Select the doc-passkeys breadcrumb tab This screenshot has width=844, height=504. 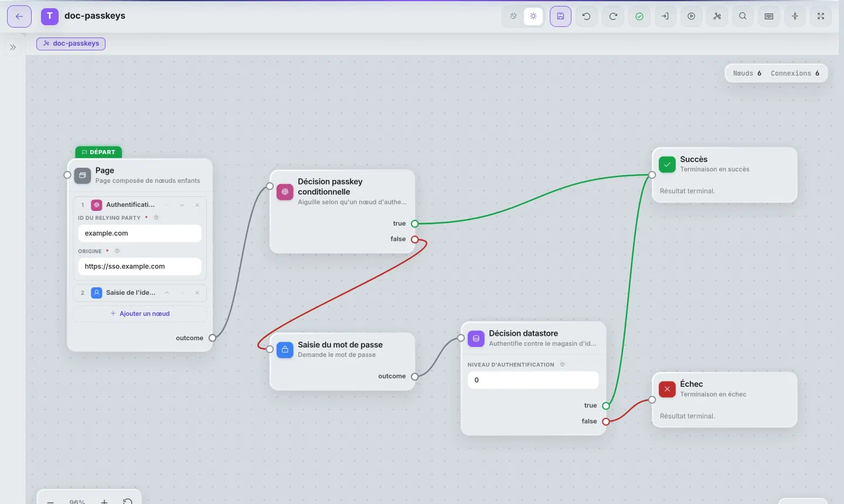(71, 43)
